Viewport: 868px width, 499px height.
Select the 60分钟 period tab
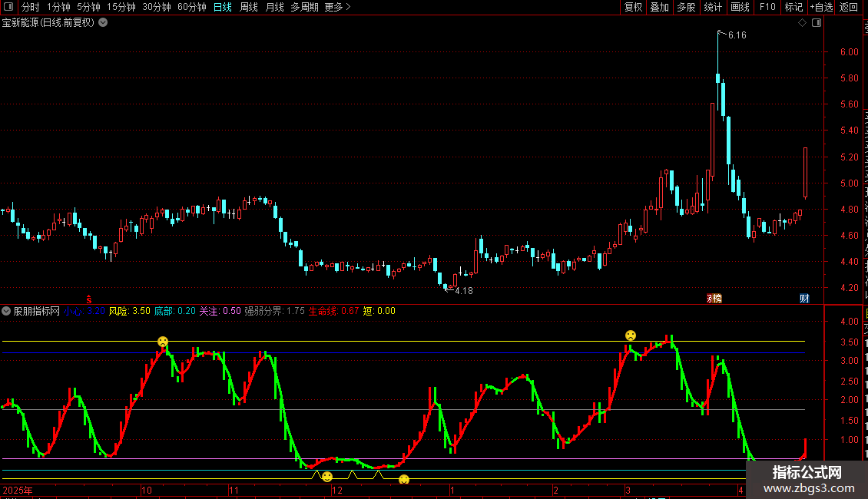point(192,7)
